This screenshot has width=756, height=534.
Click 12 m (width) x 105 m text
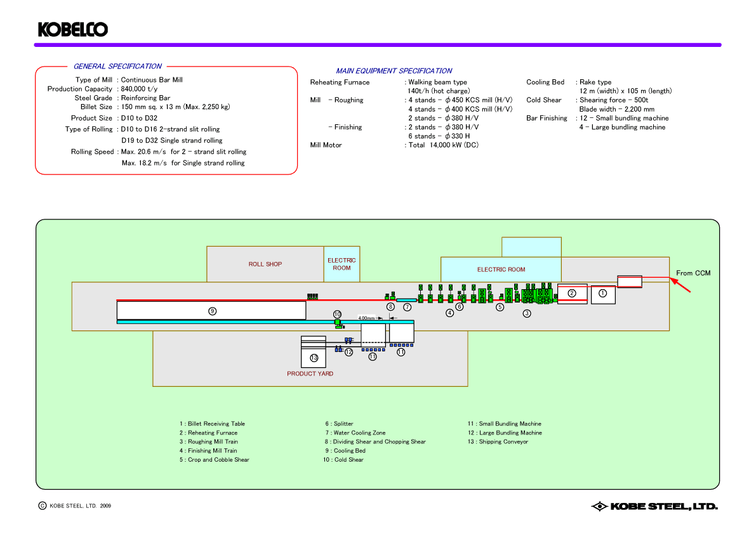tap(626, 91)
